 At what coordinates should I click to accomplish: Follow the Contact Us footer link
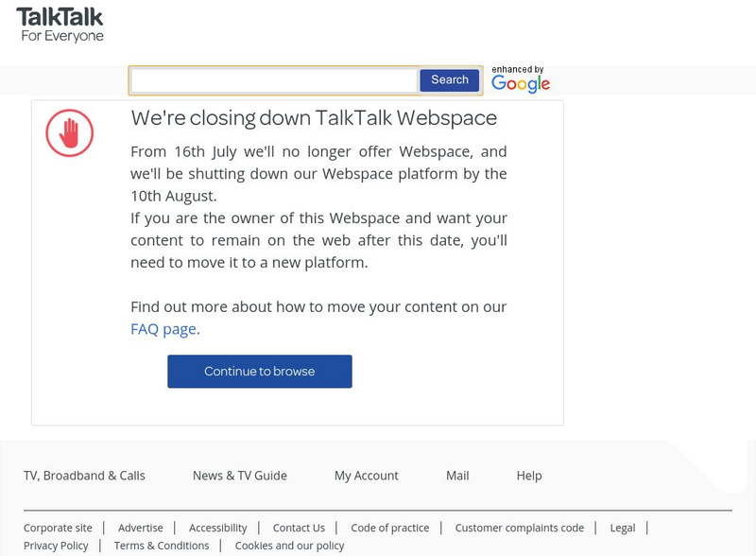[x=299, y=528]
